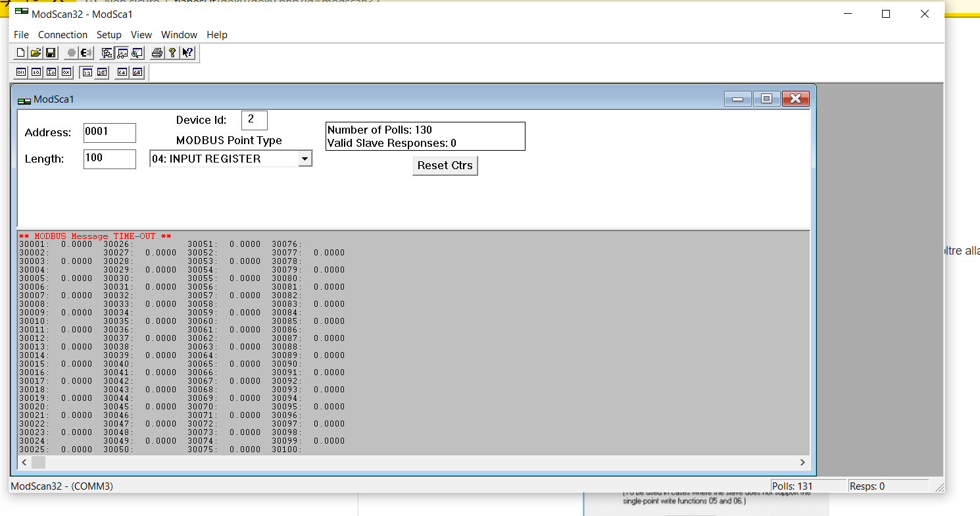Screen dimensions: 980x516
Task: Click the Length input field
Action: [110, 159]
